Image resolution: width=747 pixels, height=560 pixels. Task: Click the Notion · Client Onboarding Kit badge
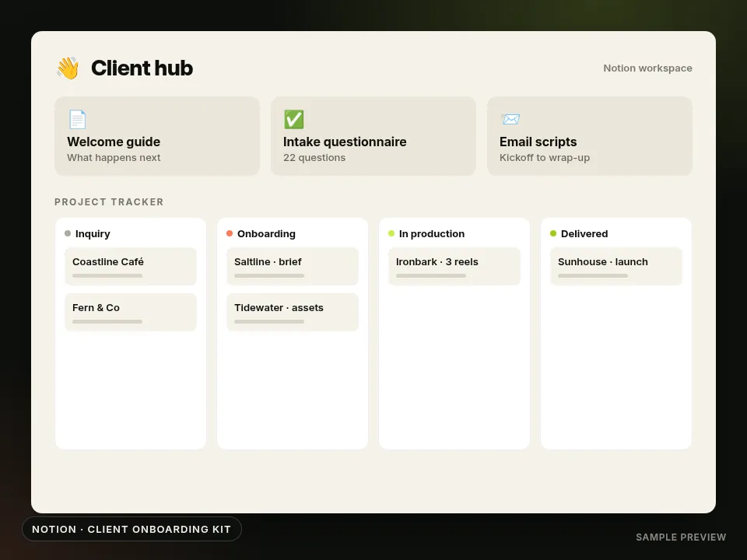point(132,529)
